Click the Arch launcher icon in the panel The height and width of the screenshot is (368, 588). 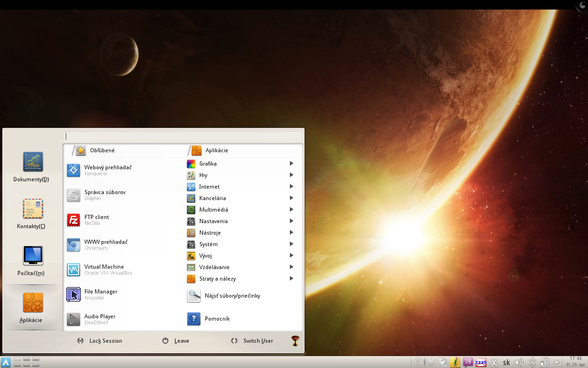click(x=6, y=362)
